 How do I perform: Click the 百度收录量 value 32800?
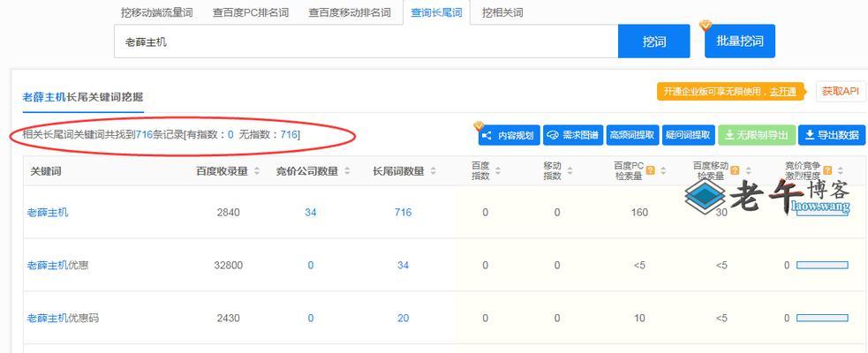[229, 265]
